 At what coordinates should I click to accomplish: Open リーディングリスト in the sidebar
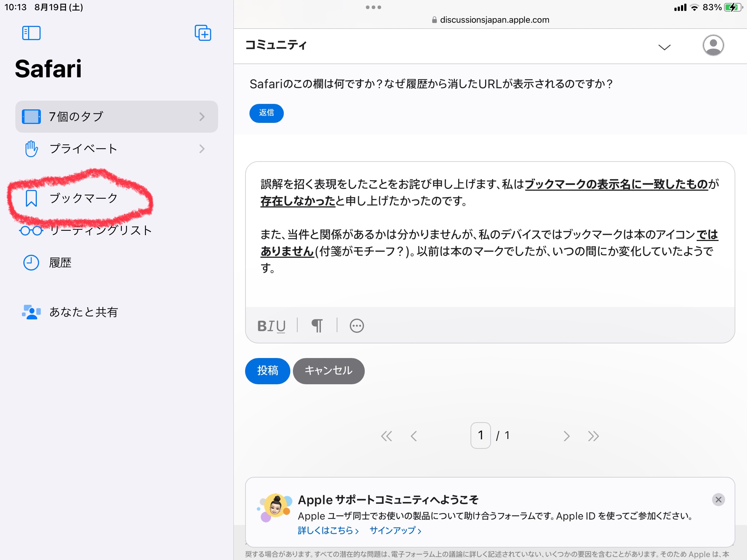tap(100, 230)
